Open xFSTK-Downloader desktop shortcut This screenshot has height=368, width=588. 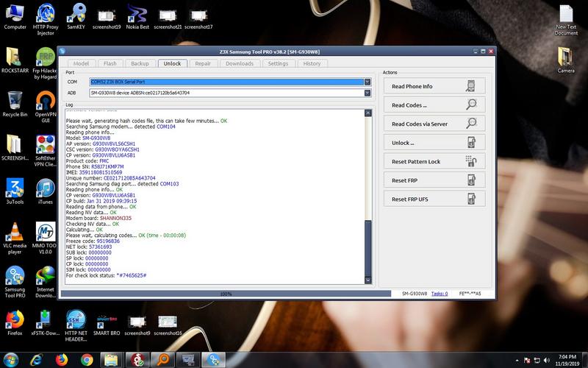(x=46, y=322)
